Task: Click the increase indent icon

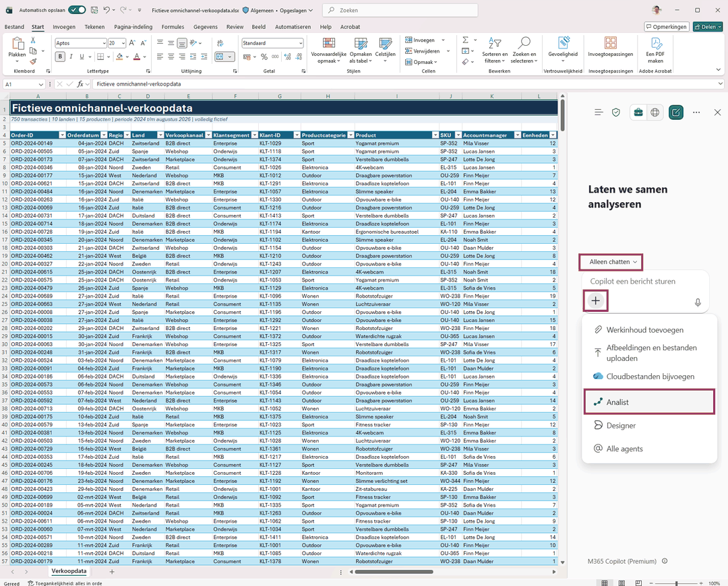Action: pos(204,57)
